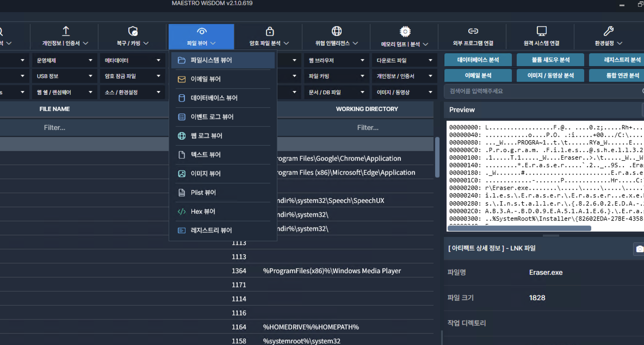This screenshot has width=644, height=345.
Task: Click the picture icon beside 이미지 뷰어
Action: (182, 174)
